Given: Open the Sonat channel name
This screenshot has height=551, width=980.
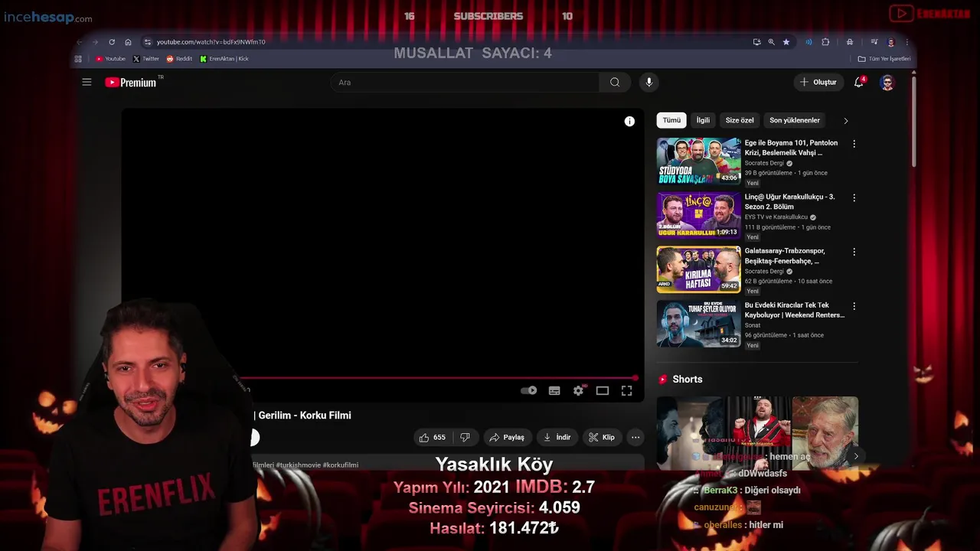Looking at the screenshot, I should [x=753, y=325].
